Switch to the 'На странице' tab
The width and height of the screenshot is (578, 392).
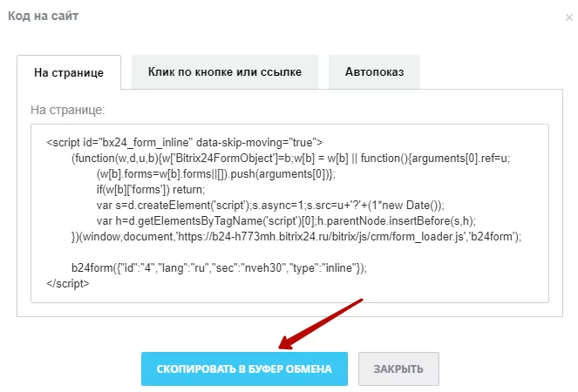(69, 72)
